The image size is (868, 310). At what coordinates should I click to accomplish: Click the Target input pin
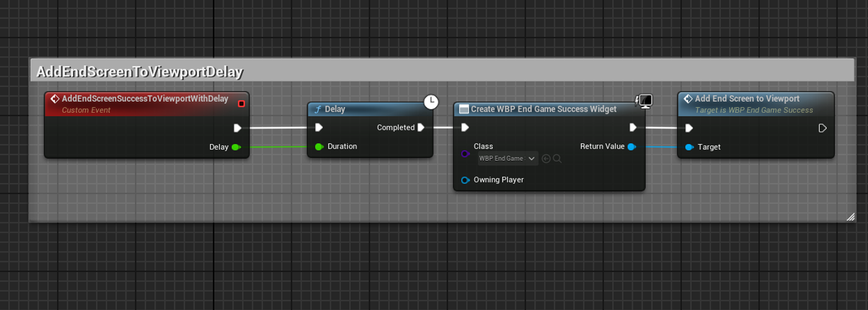(x=689, y=148)
